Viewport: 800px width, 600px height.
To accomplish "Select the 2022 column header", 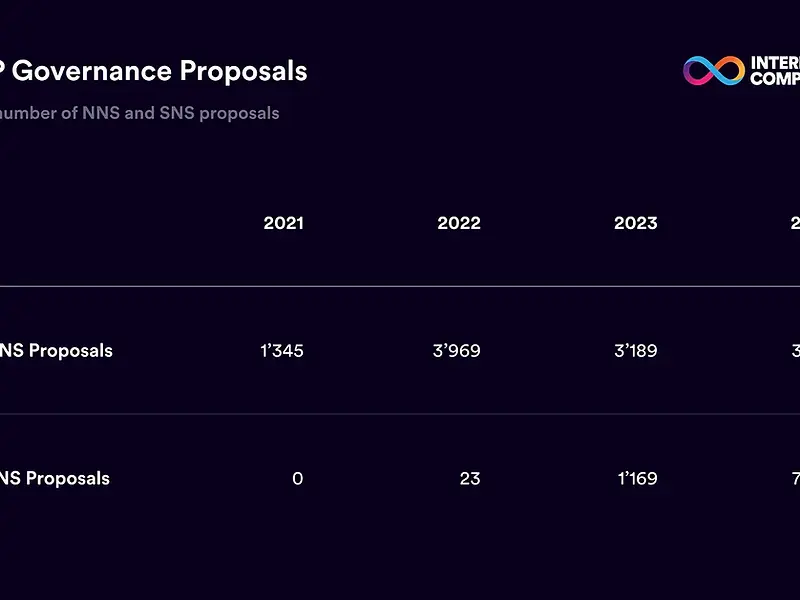I will 459,223.
